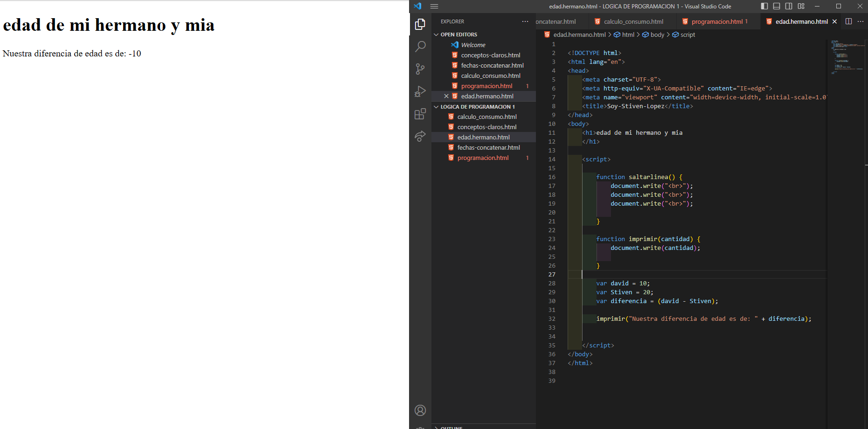Open programacion.html in folder tree
The image size is (868, 429).
pyautogui.click(x=483, y=158)
